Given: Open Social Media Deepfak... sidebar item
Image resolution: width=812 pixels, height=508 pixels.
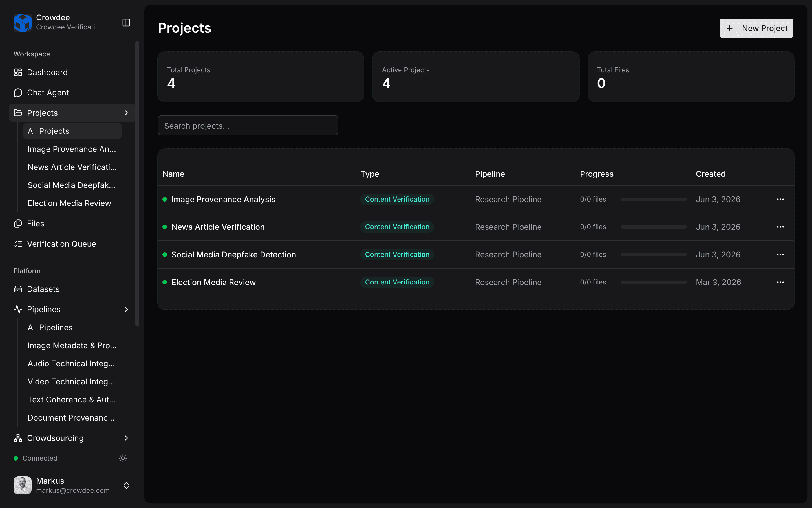Looking at the screenshot, I should point(72,185).
